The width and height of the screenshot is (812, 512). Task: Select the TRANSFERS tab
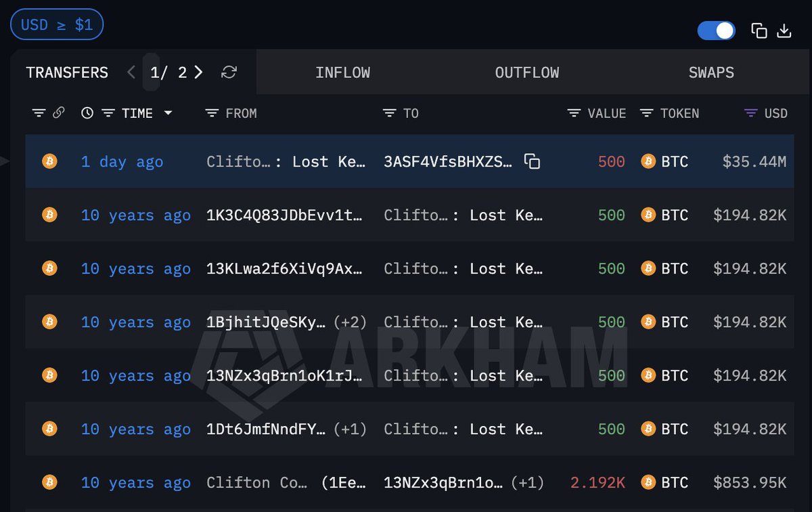point(67,72)
